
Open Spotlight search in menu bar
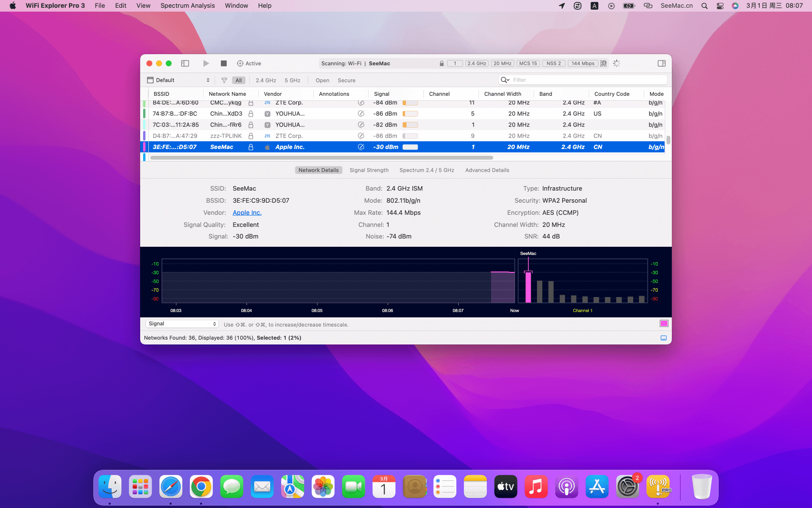705,6
